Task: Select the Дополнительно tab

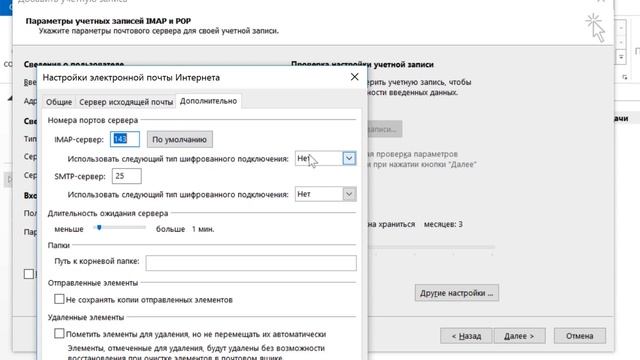Action: 208,101
